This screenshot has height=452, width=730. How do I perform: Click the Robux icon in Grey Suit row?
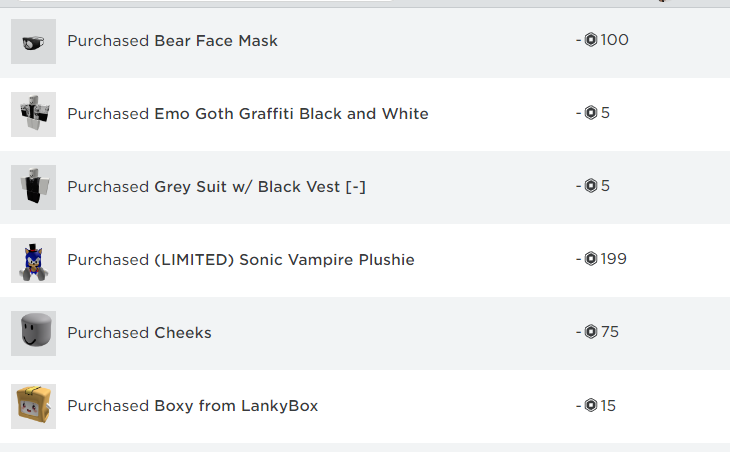[x=591, y=186]
